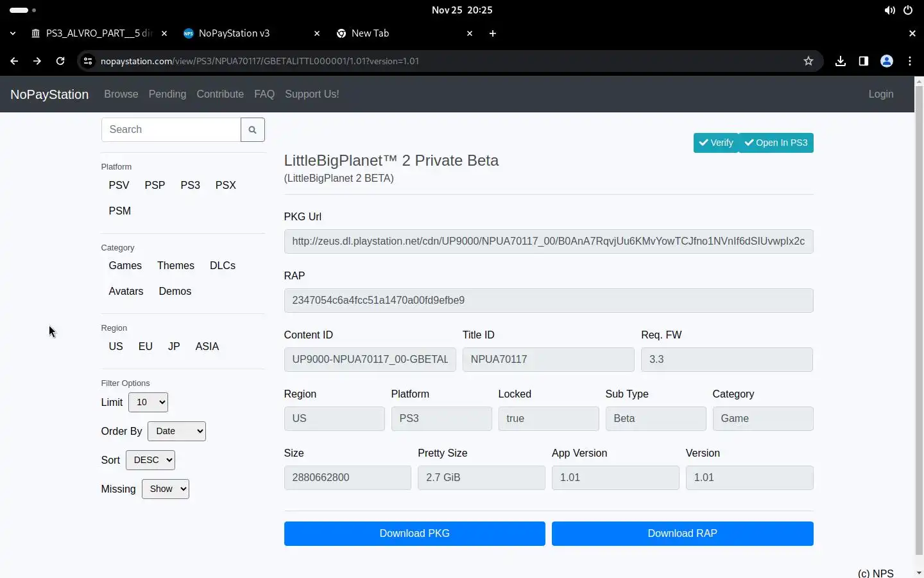Click the scrollbar down arrow
924x578 pixels.
pyautogui.click(x=919, y=572)
